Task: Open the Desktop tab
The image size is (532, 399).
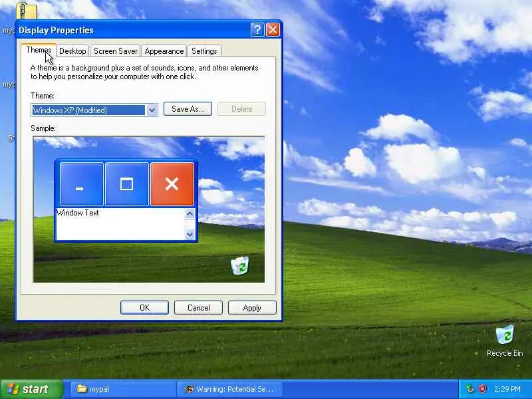Action: point(72,51)
